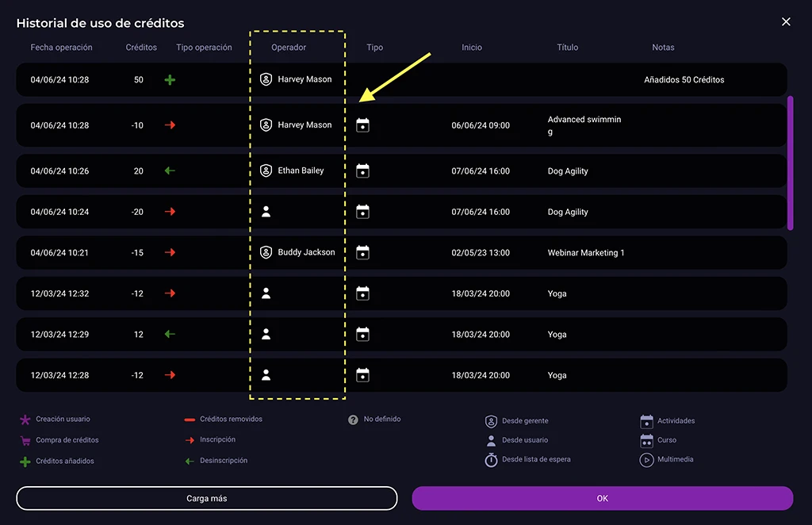Click the Harvey Mason name in first row
The width and height of the screenshot is (812, 525).
click(x=304, y=80)
